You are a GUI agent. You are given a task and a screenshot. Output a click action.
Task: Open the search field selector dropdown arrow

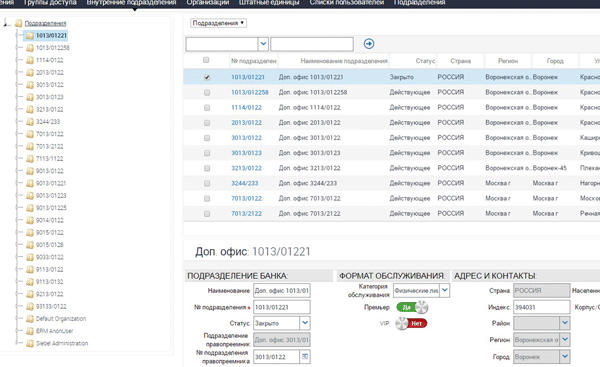pyautogui.click(x=263, y=44)
